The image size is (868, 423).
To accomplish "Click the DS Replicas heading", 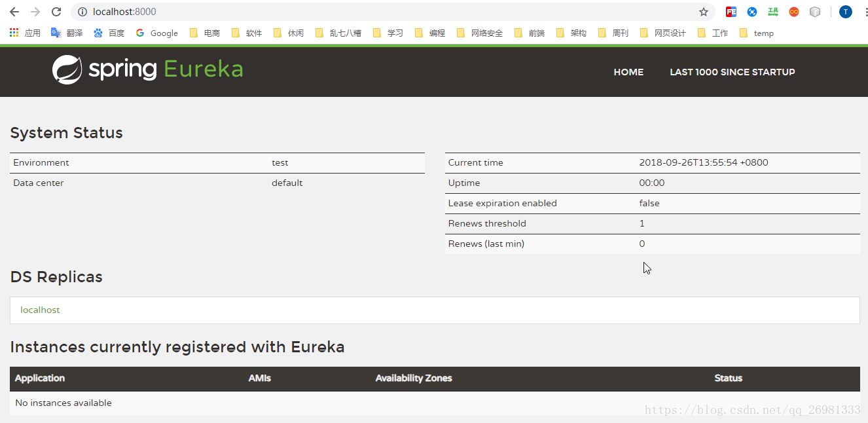I will coord(56,277).
